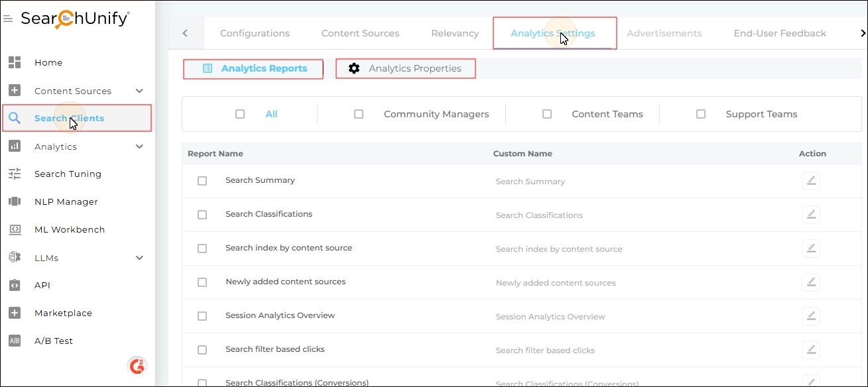The width and height of the screenshot is (868, 387).
Task: Open ML Workbench via its sidebar icon
Action: pos(15,229)
